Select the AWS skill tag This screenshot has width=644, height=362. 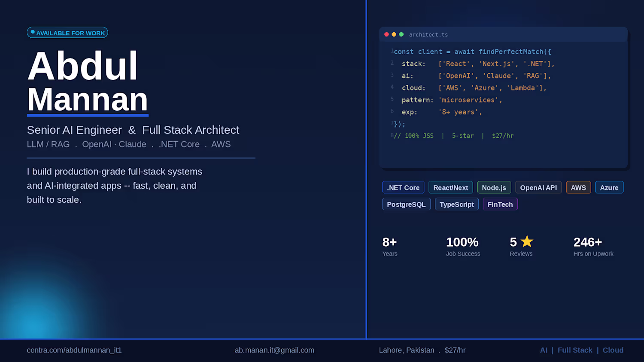[578, 187]
